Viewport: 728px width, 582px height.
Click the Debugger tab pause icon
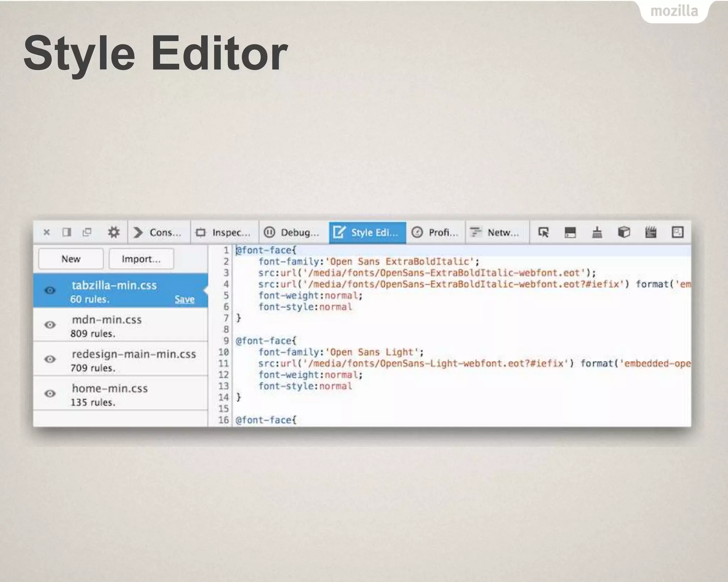click(269, 232)
